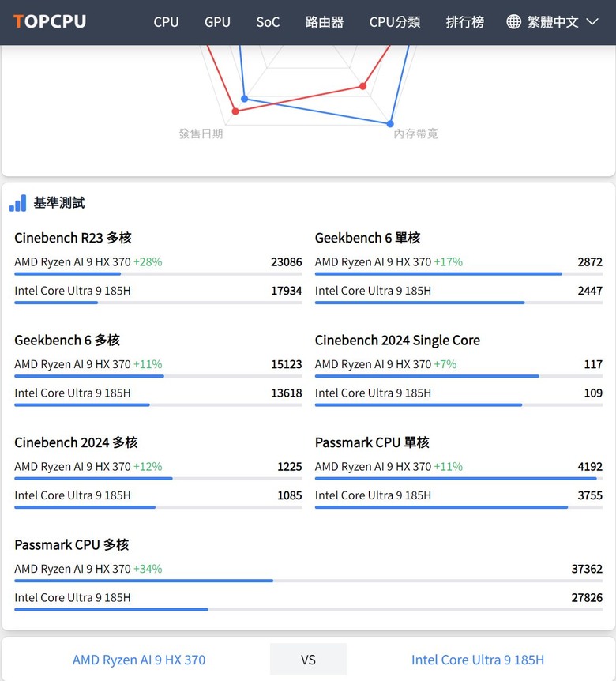Click the red radar point on the right side
This screenshot has width=616, height=681.
point(363,86)
